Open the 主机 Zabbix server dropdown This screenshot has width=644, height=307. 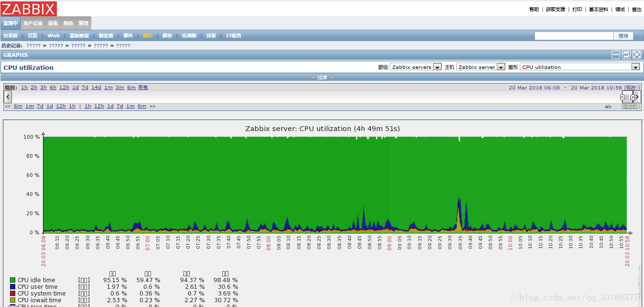481,67
